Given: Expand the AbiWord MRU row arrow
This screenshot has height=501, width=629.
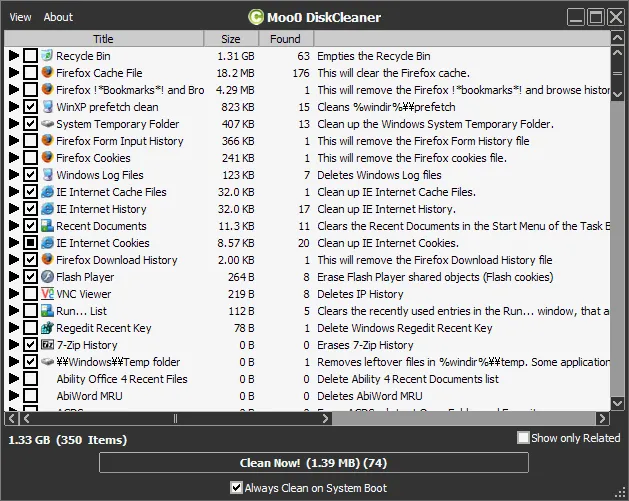Looking at the screenshot, I should click(14, 396).
